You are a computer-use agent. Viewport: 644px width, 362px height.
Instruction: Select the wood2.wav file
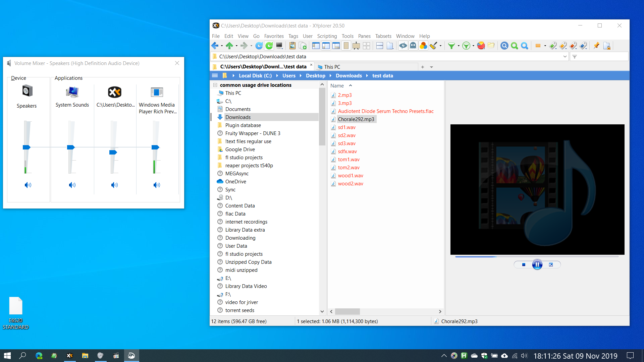[x=350, y=184]
